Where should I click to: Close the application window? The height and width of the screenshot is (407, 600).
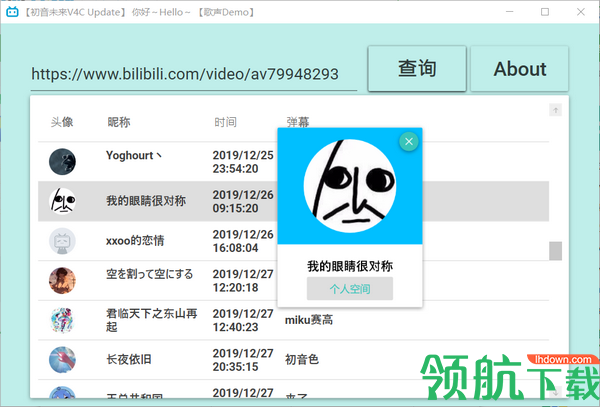(580, 12)
